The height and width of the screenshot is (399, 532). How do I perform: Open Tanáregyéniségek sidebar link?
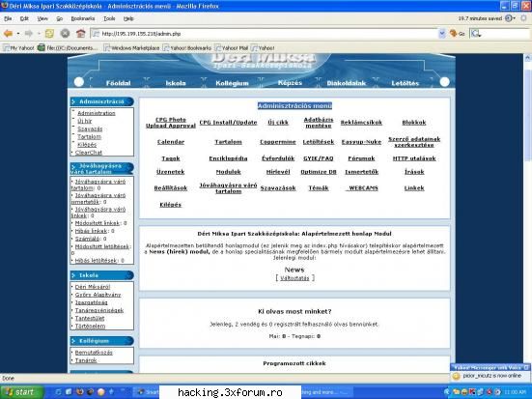(99, 310)
